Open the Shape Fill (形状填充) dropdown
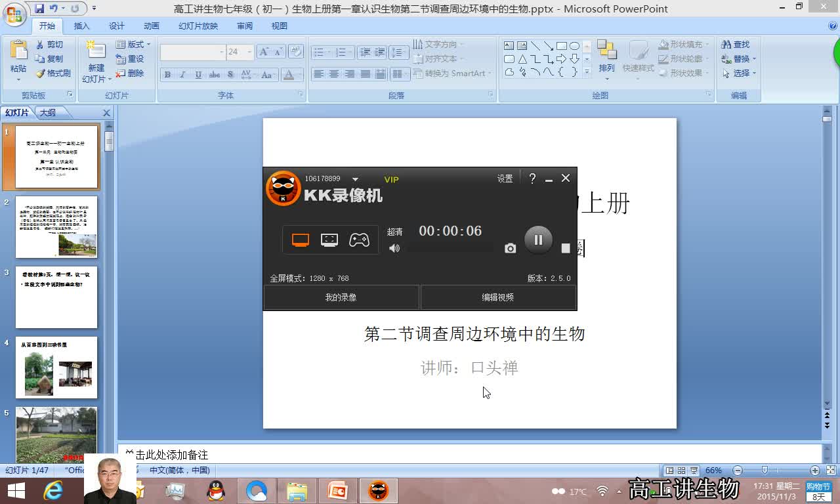Image resolution: width=840 pixels, height=504 pixels. click(x=682, y=45)
